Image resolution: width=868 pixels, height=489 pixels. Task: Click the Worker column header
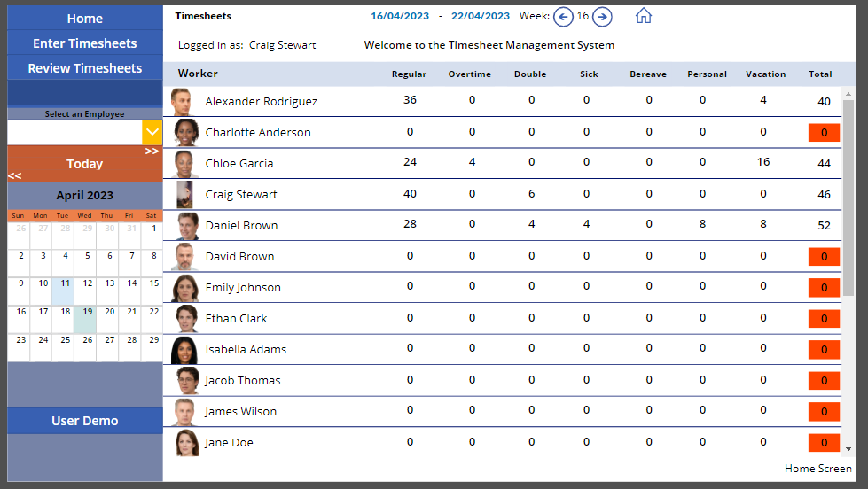[x=198, y=74]
